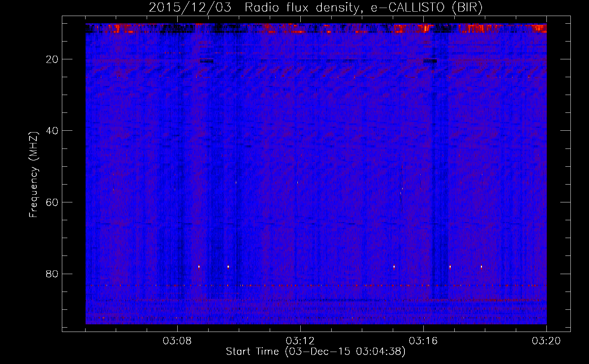The width and height of the screenshot is (589, 364).
Task: Click the 03:12 time tick label
Action: pyautogui.click(x=300, y=341)
